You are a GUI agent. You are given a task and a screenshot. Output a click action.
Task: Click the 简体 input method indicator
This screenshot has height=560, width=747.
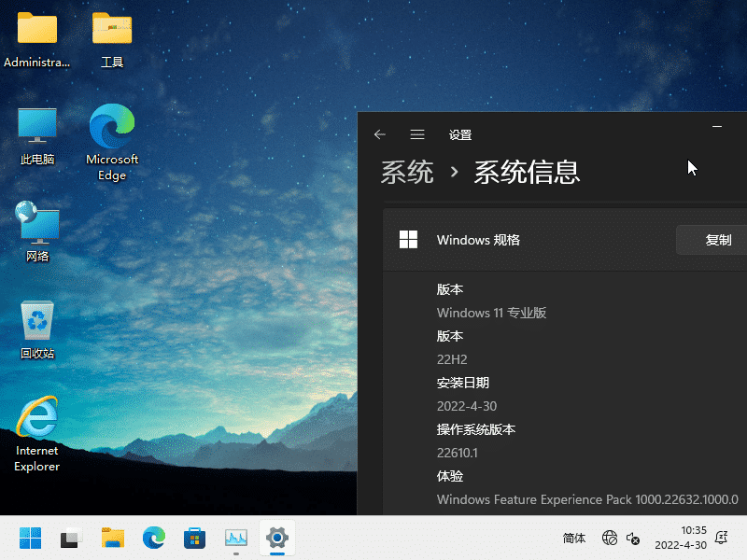tap(574, 539)
